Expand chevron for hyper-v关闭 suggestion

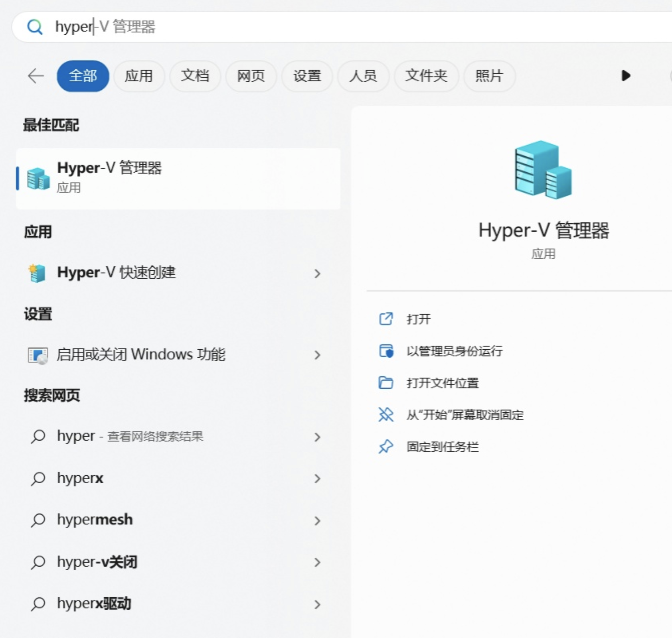317,562
